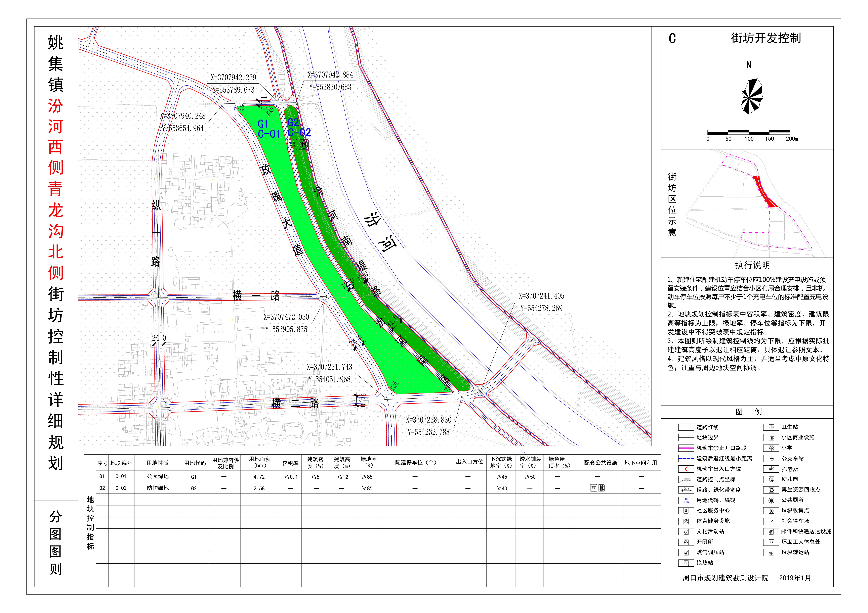Click coordinate label X=3707942.269

[233, 78]
